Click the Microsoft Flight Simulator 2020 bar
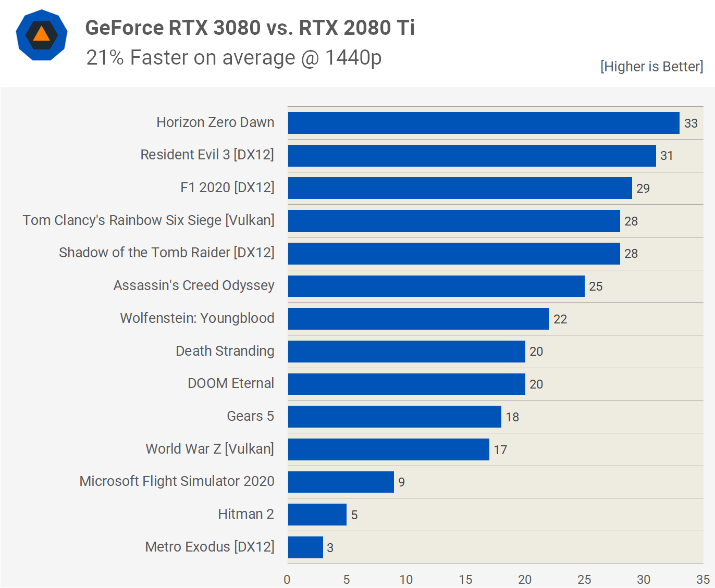This screenshot has width=715, height=588. (x=340, y=482)
